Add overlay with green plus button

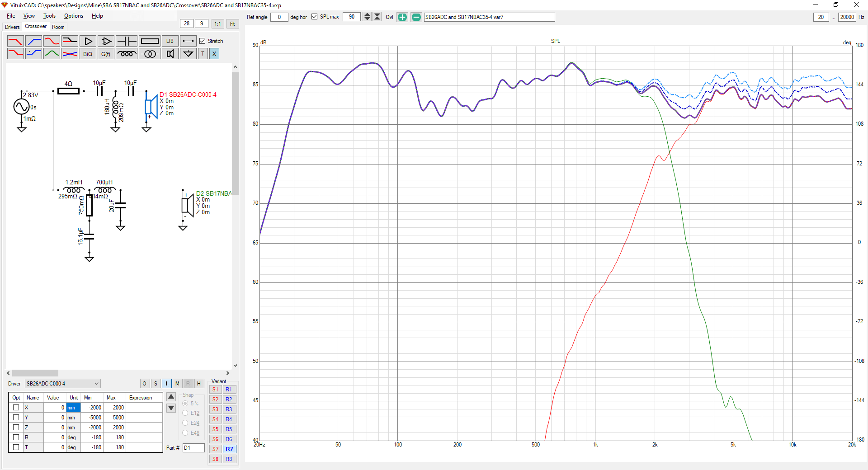click(x=402, y=17)
